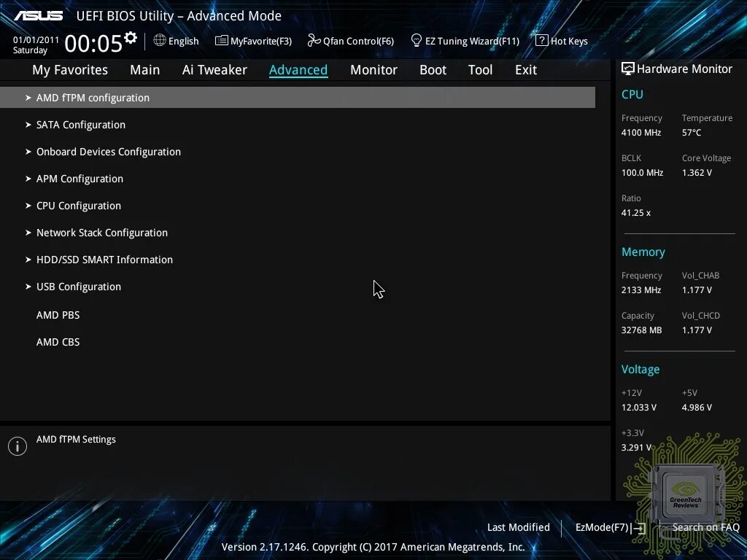Open the AMD fTPM configuration entry
Screen dimensions: 747x560
298,98
